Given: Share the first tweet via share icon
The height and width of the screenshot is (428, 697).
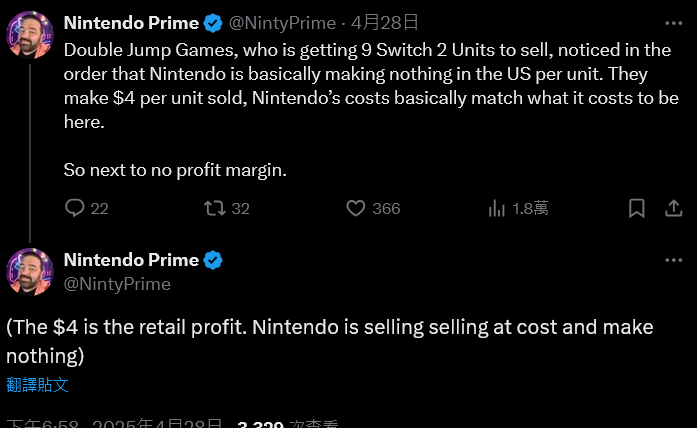Looking at the screenshot, I should coord(674,208).
